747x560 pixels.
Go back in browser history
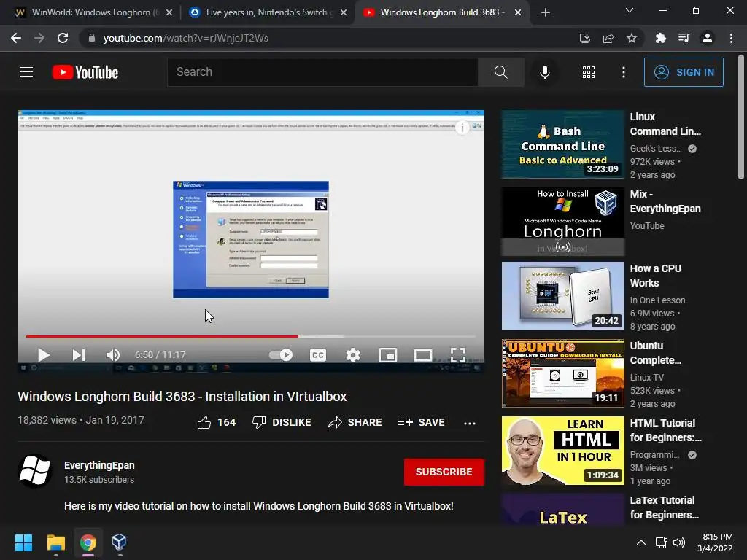pos(16,38)
